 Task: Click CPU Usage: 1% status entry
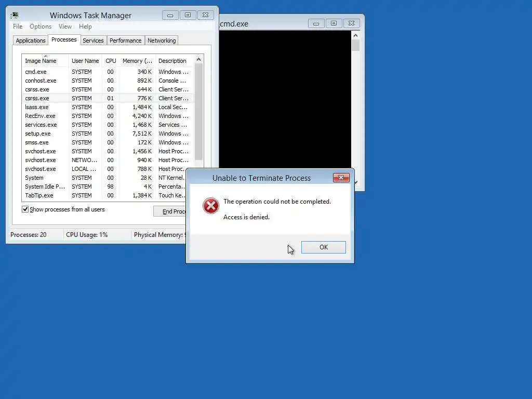87,235
